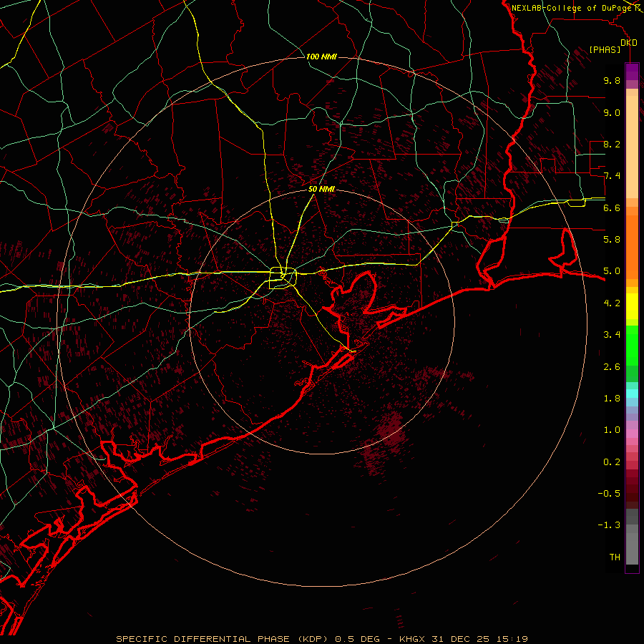Pick the purple segment at color bar top
Viewport: 644px width, 644px height.
click(632, 72)
